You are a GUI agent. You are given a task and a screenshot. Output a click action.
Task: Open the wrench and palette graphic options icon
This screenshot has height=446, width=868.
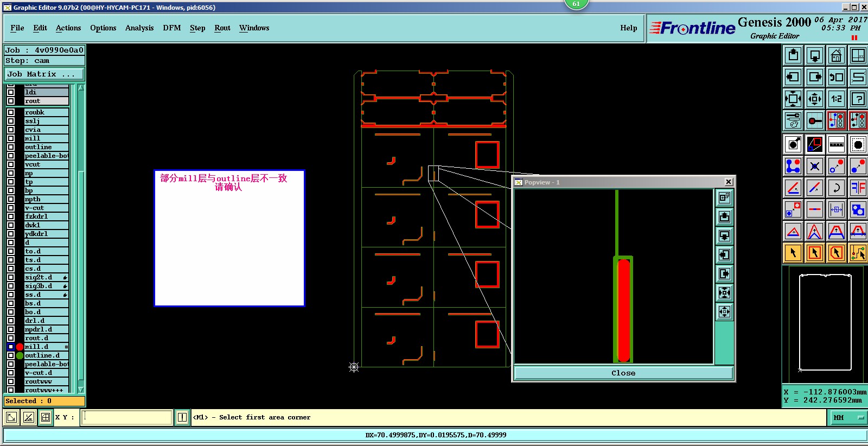point(793,120)
